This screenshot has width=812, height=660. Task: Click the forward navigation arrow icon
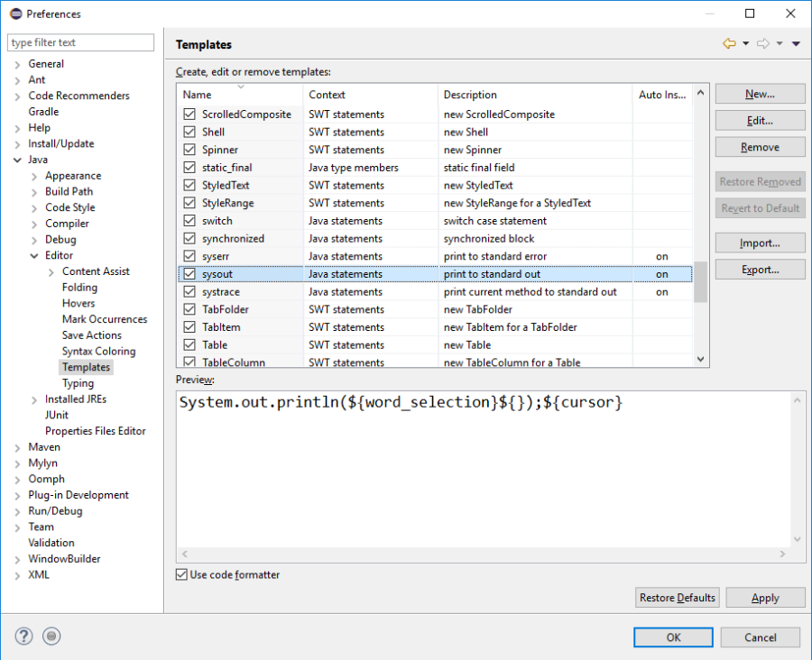click(762, 44)
